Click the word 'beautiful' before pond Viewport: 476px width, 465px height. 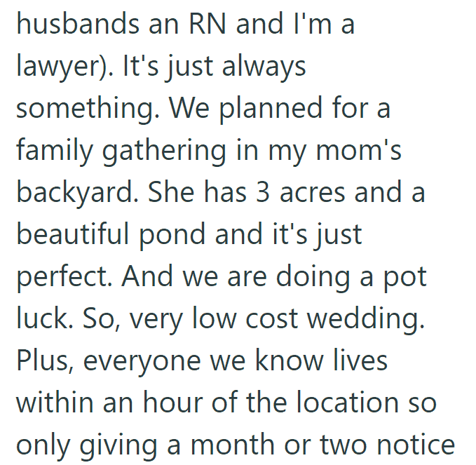point(73,234)
